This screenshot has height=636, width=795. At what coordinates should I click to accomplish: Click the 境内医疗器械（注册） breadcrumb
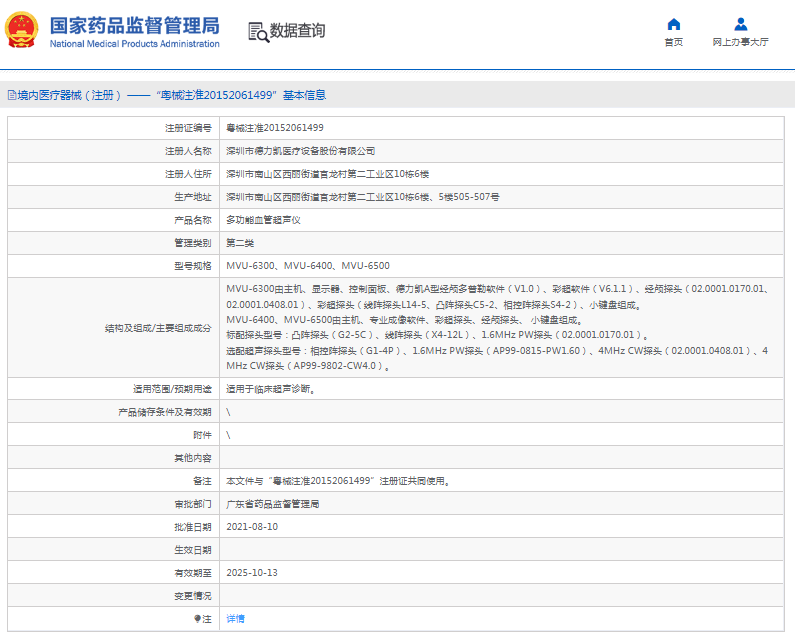[x=69, y=95]
